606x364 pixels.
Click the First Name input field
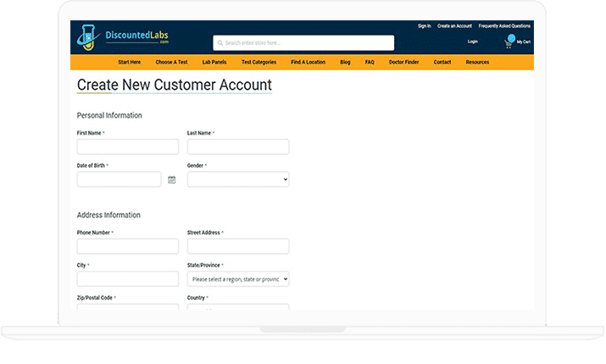coord(127,146)
